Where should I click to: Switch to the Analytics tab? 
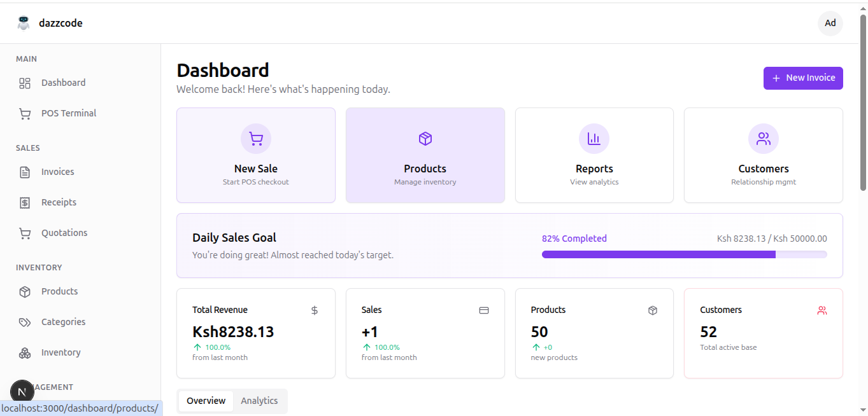pos(259,401)
